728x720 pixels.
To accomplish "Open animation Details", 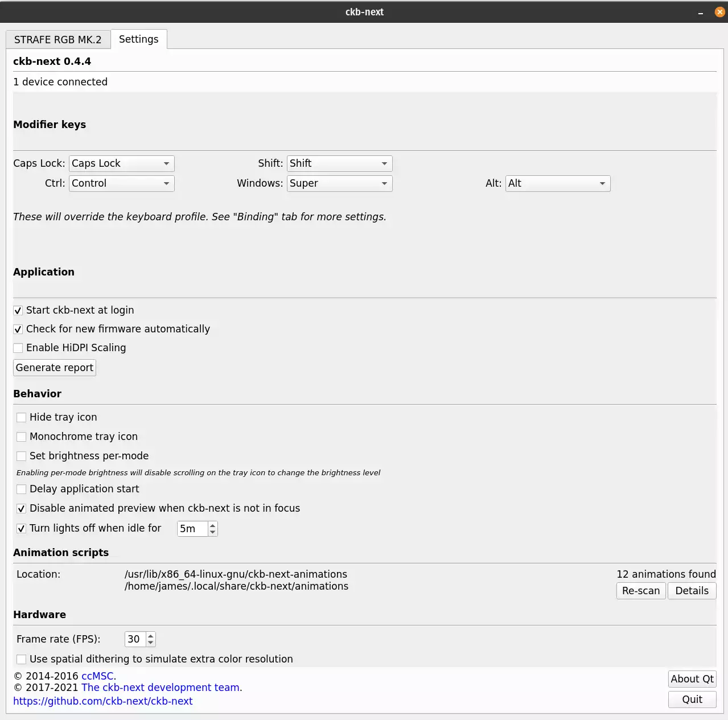I will 692,591.
